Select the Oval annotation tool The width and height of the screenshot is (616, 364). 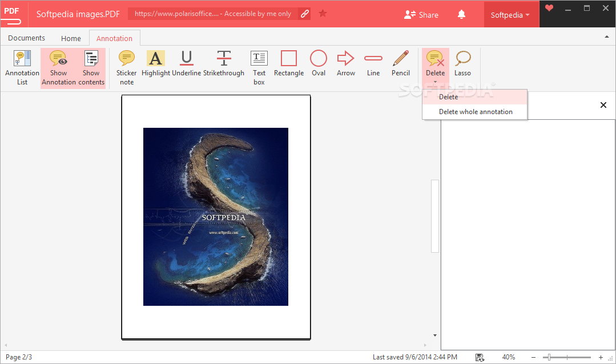[x=319, y=63]
